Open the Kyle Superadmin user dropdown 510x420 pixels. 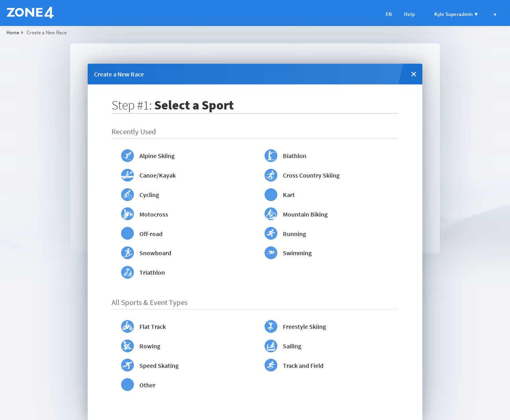456,14
